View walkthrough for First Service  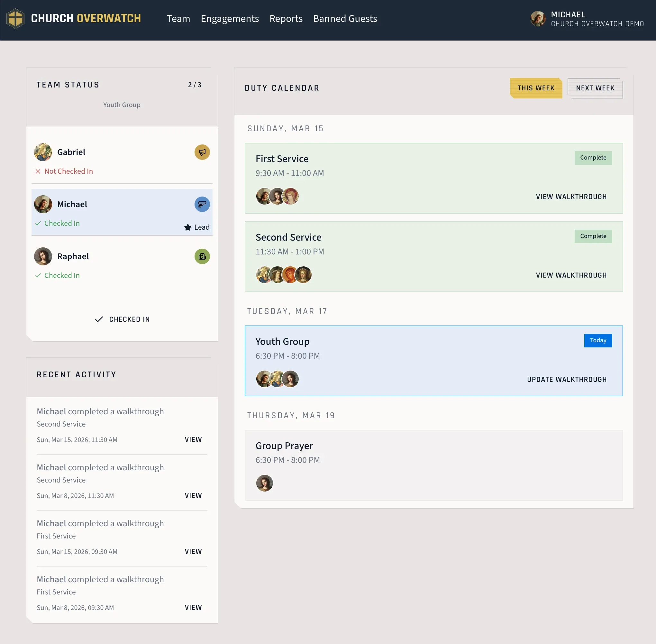[571, 197]
